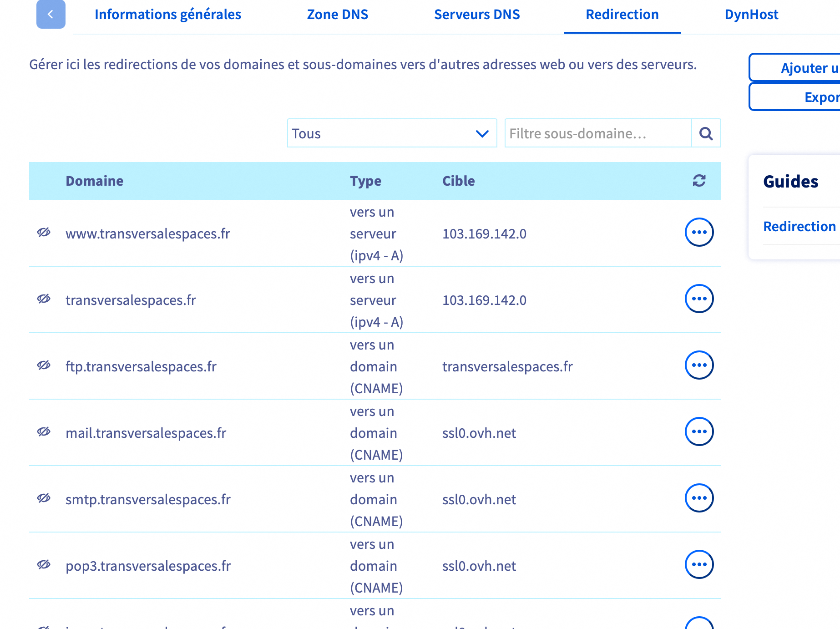Switch to the Zone DNS tab
This screenshot has width=840, height=629.
(337, 15)
